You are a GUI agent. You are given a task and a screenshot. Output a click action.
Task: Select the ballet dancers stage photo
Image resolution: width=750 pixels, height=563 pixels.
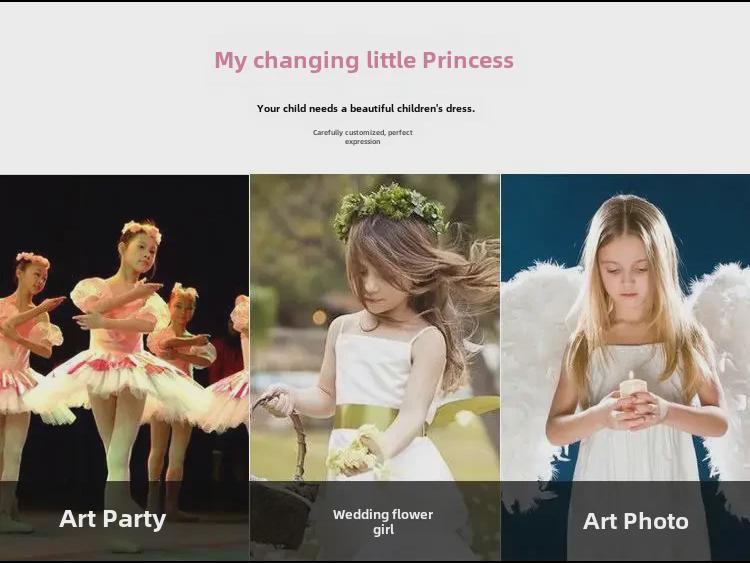coord(124,330)
